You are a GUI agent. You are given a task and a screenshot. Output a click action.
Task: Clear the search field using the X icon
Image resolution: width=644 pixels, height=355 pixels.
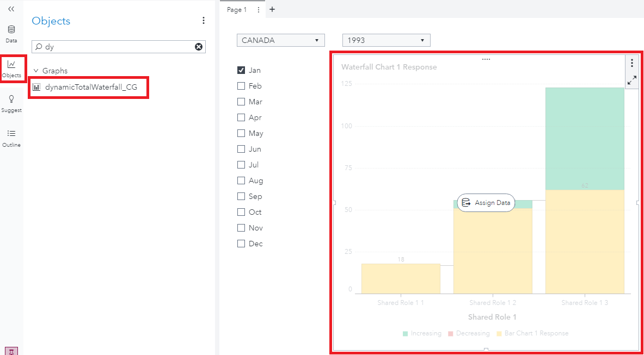pos(198,47)
